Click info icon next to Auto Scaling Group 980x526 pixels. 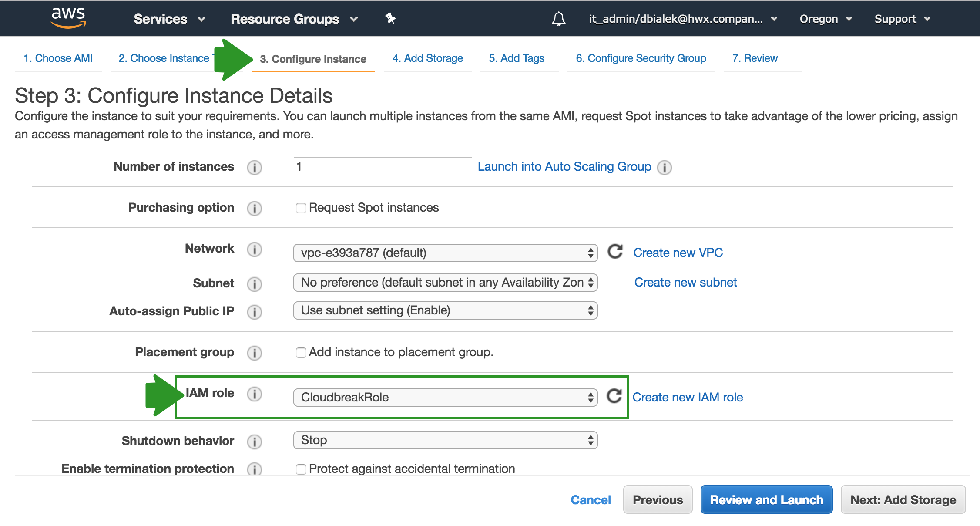(664, 167)
